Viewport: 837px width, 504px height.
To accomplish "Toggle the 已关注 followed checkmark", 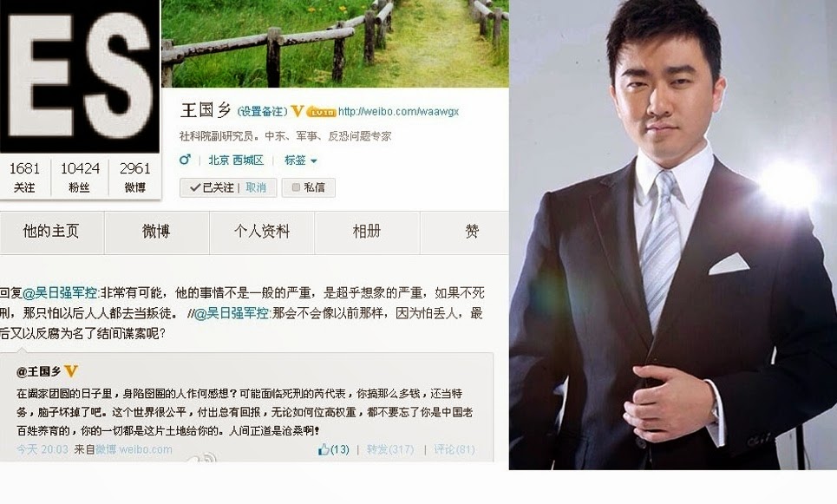I will click(195, 187).
